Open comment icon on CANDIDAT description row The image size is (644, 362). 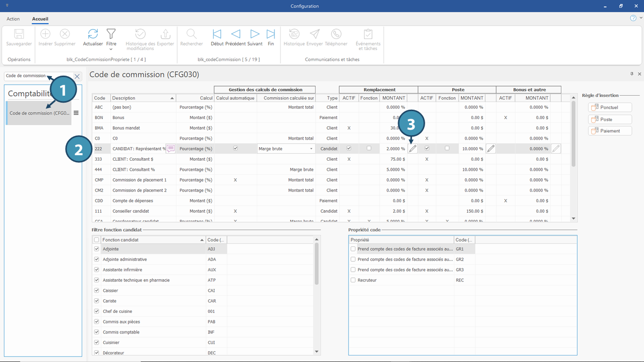coord(171,149)
